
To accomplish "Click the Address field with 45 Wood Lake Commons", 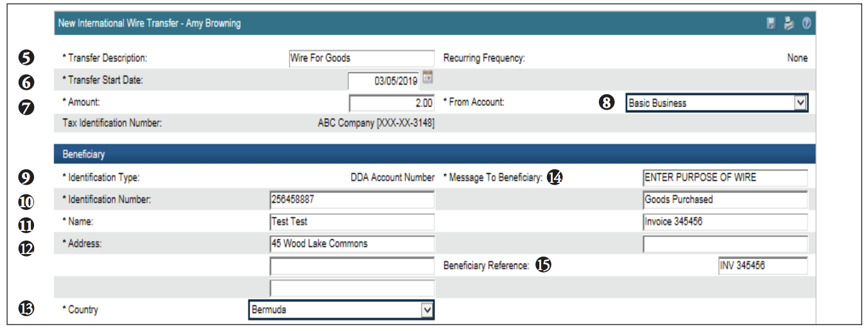I will tap(352, 244).
